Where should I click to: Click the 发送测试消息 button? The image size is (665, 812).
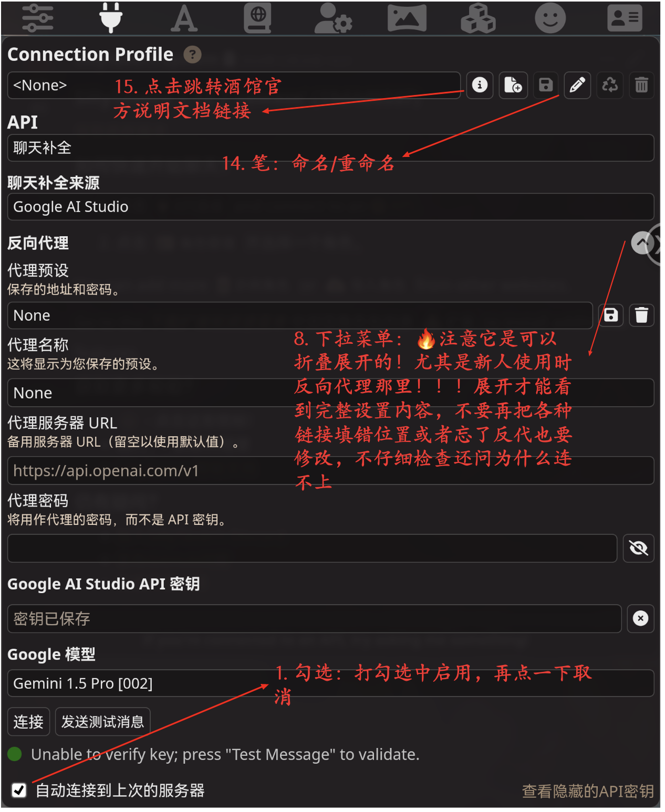(103, 722)
